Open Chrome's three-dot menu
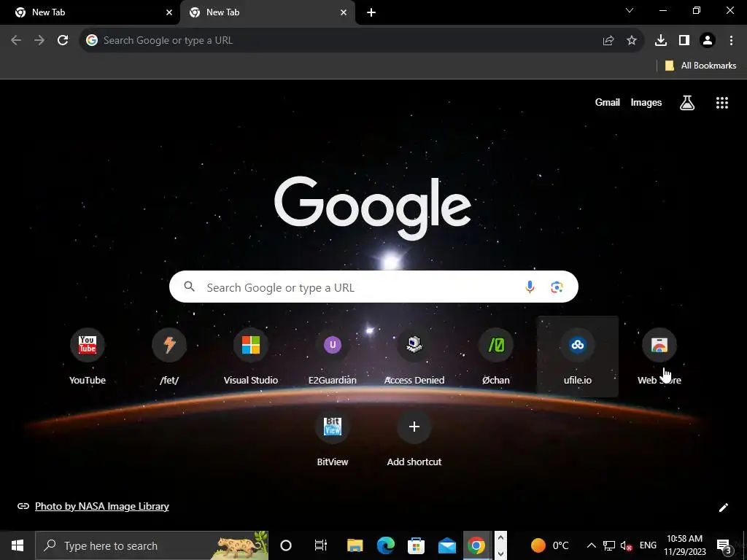747x560 pixels. (x=731, y=41)
